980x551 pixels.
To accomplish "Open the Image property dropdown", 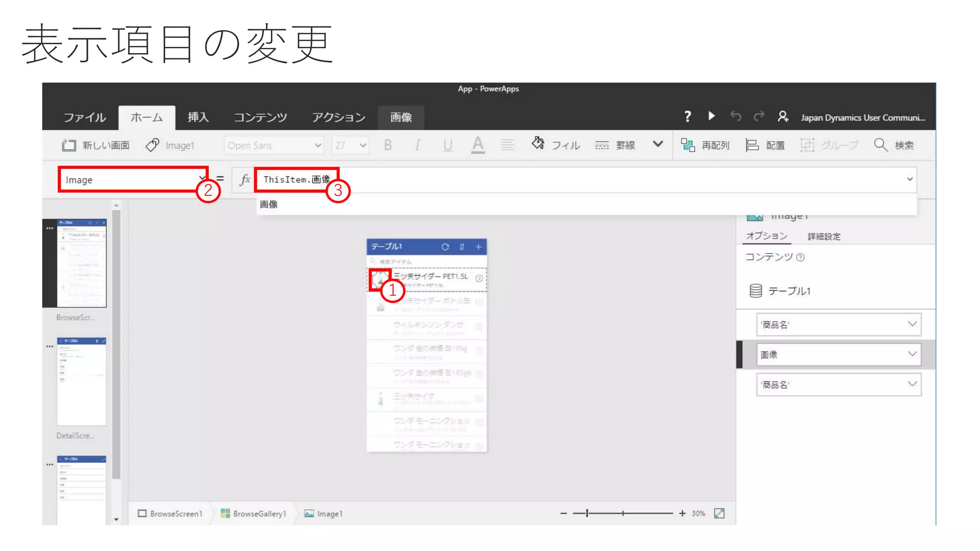I will pos(134,180).
